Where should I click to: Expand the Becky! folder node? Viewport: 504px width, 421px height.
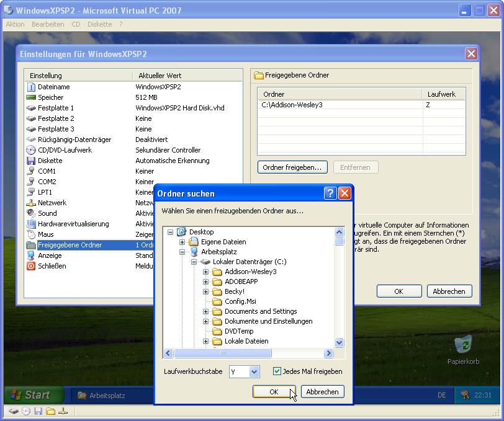[205, 291]
